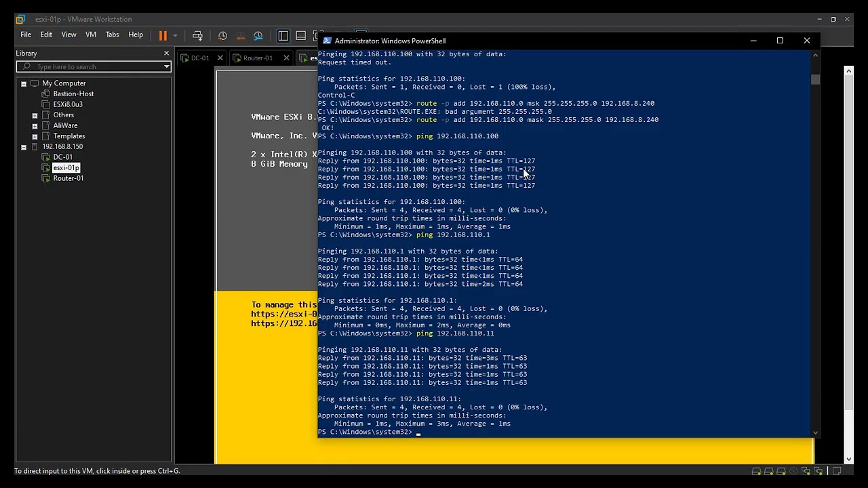
Task: Select the Bastion-Host VM in the Library
Action: tap(73, 94)
